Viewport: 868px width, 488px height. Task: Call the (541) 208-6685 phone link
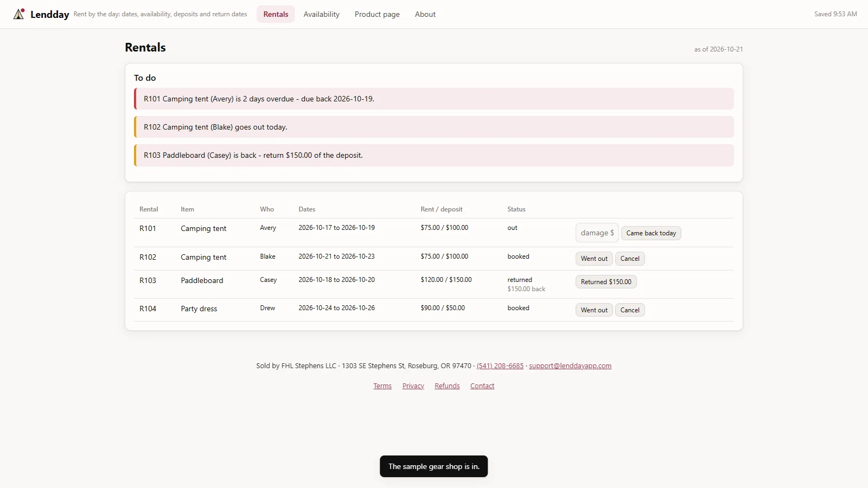pos(500,366)
